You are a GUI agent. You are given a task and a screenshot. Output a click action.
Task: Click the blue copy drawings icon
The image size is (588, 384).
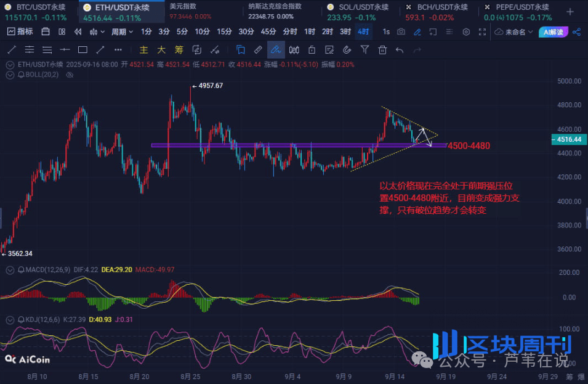(240, 50)
